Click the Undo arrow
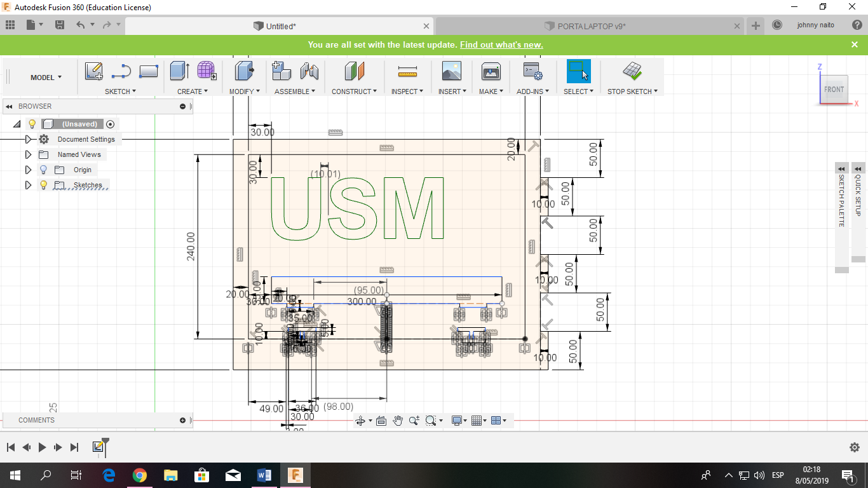This screenshot has height=488, width=868. (x=80, y=25)
